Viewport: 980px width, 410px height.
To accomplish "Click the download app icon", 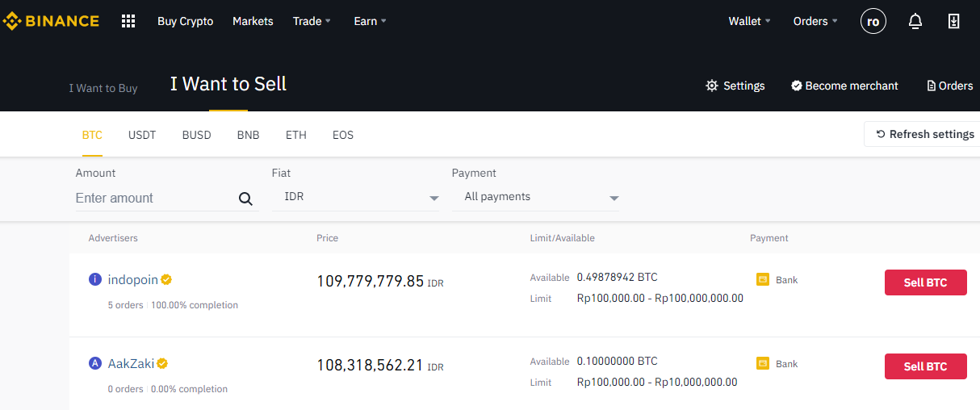I will click(953, 22).
